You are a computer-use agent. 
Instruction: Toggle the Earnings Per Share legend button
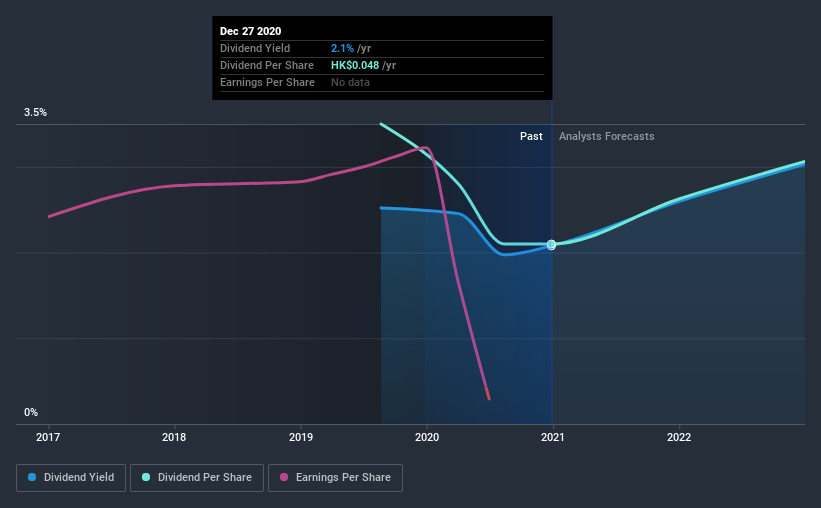tap(335, 478)
